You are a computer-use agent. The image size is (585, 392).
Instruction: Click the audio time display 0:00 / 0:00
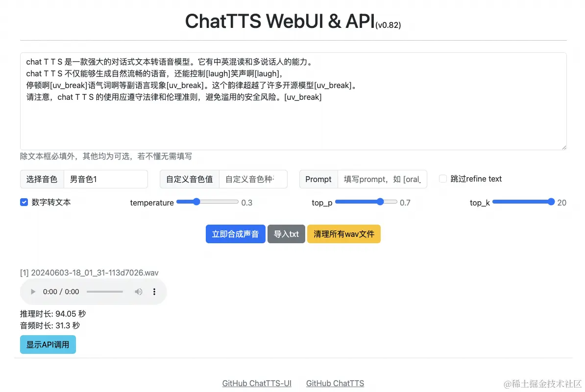coord(61,292)
